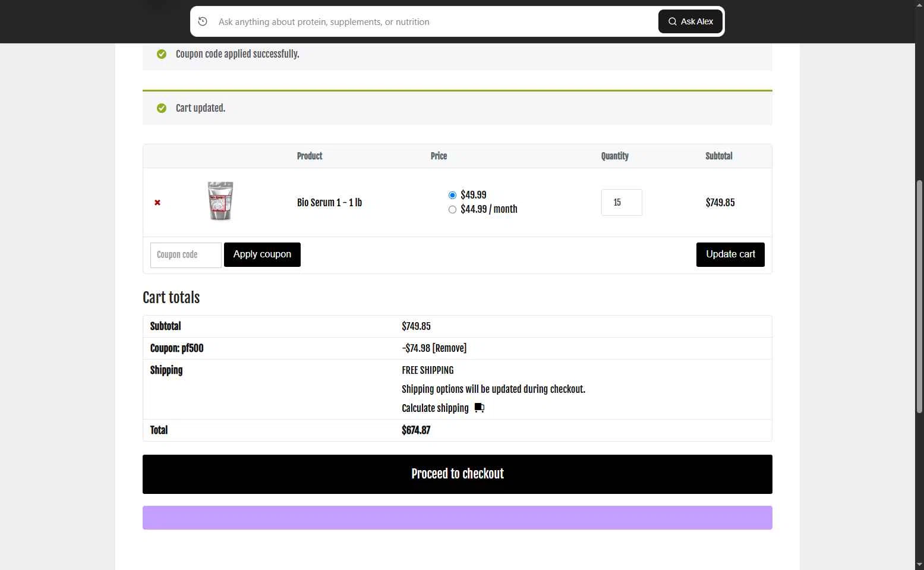Open the Bio Serum 1 - 1 lb link
This screenshot has height=570, width=924.
329,203
